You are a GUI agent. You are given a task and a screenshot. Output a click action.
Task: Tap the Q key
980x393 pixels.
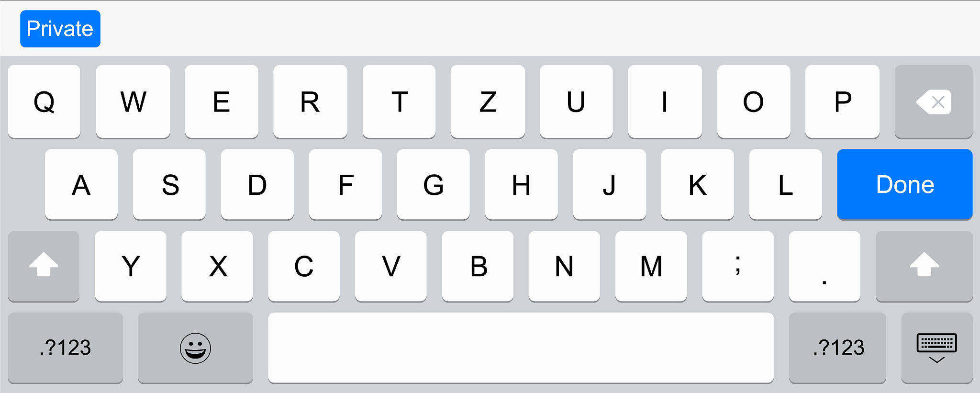(x=44, y=101)
